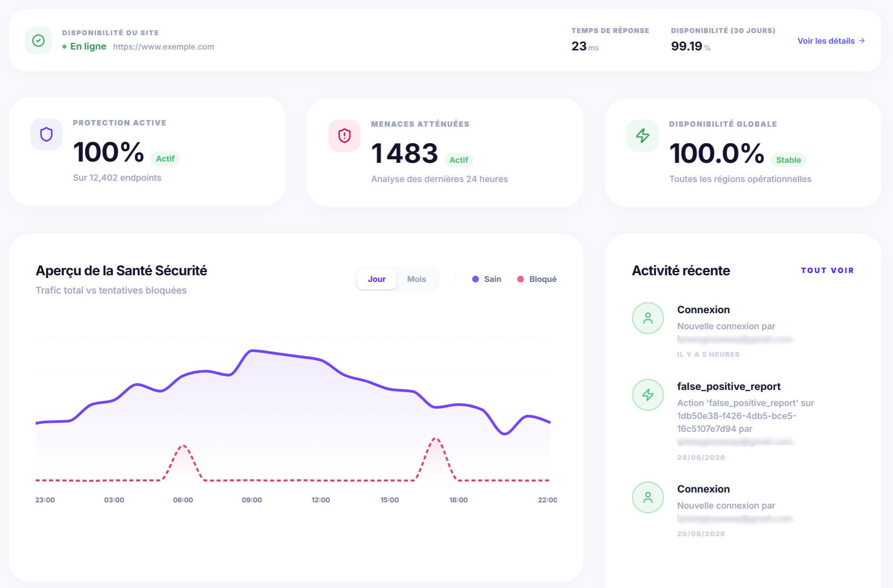Click the Activité récente heading
This screenshot has height=588, width=893.
coord(681,271)
